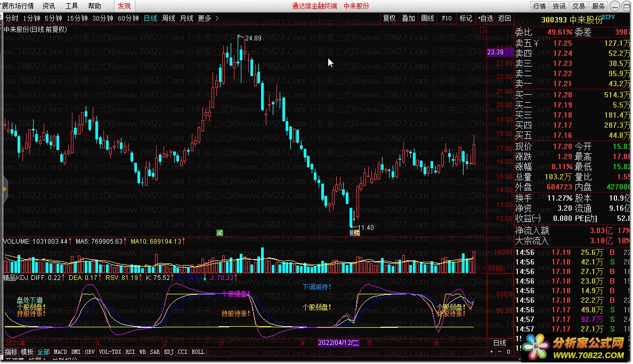Click the 交易 trade button
The image size is (633, 364).
(x=579, y=6)
